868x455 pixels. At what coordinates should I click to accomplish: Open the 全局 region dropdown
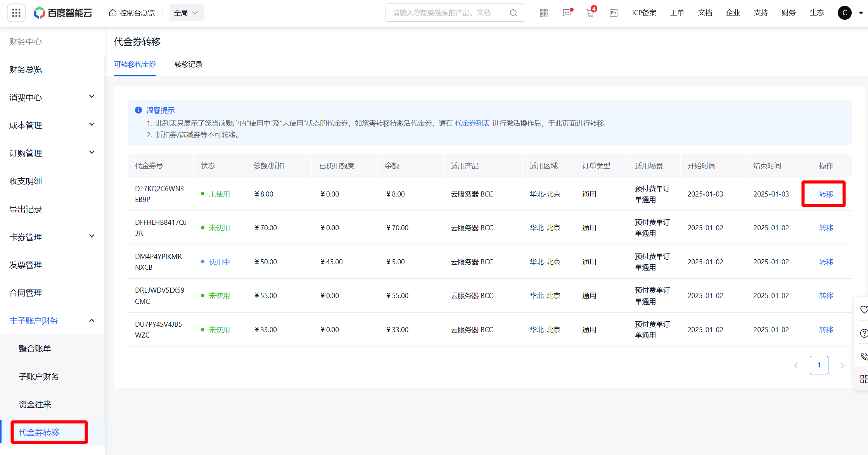(187, 13)
